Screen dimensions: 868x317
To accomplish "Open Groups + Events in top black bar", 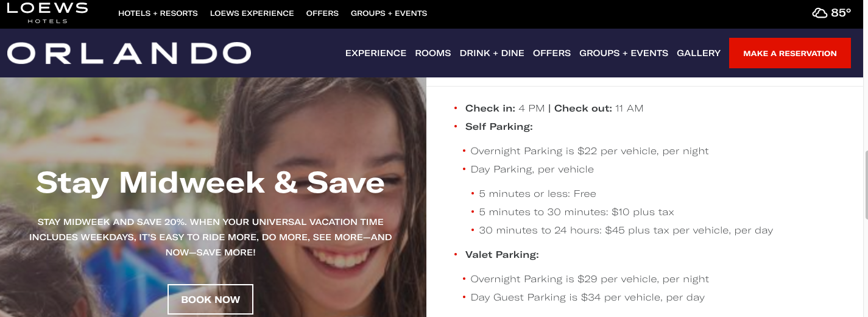I will coord(389,13).
